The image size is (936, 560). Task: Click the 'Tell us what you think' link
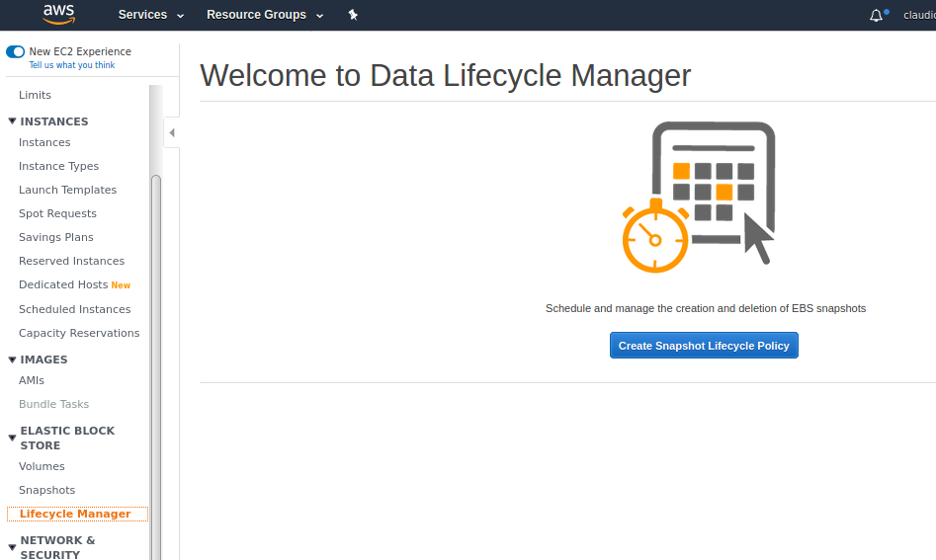click(x=71, y=65)
